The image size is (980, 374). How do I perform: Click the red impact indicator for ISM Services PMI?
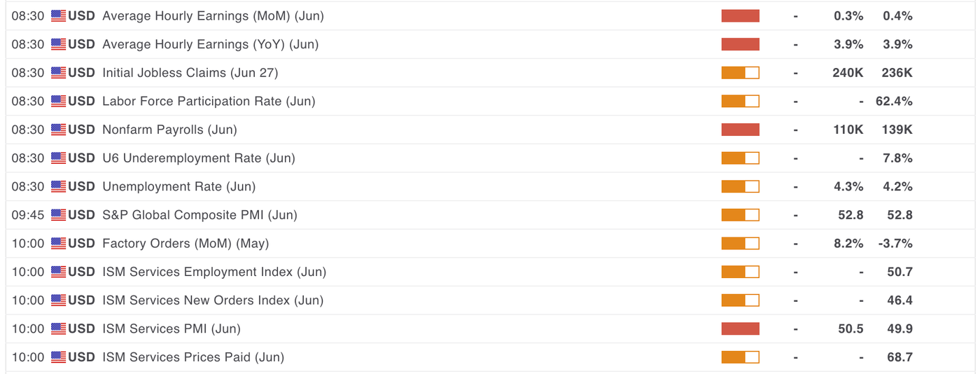click(741, 328)
